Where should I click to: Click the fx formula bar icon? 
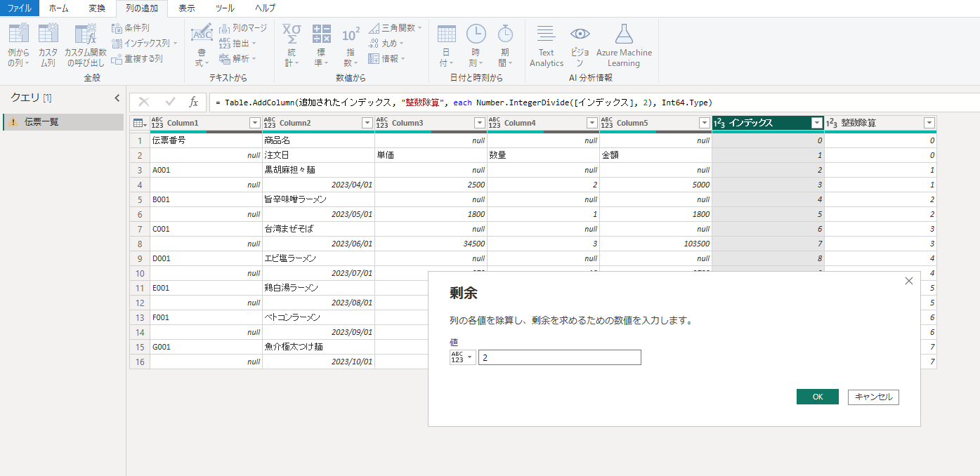tap(194, 103)
